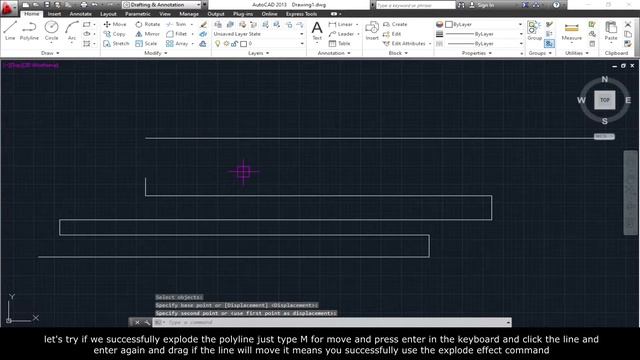Open the Unsaved Layer State dropdown
640x360 pixels.
click(259, 34)
